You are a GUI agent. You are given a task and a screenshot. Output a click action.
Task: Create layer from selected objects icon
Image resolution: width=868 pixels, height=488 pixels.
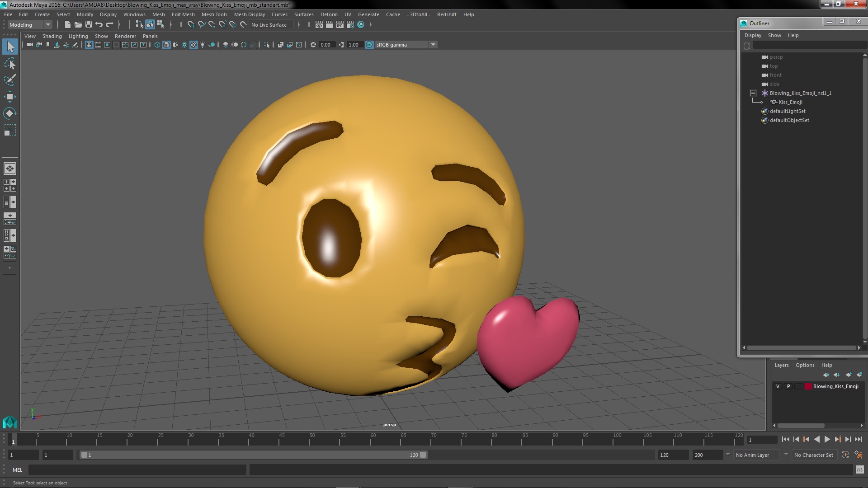click(859, 375)
